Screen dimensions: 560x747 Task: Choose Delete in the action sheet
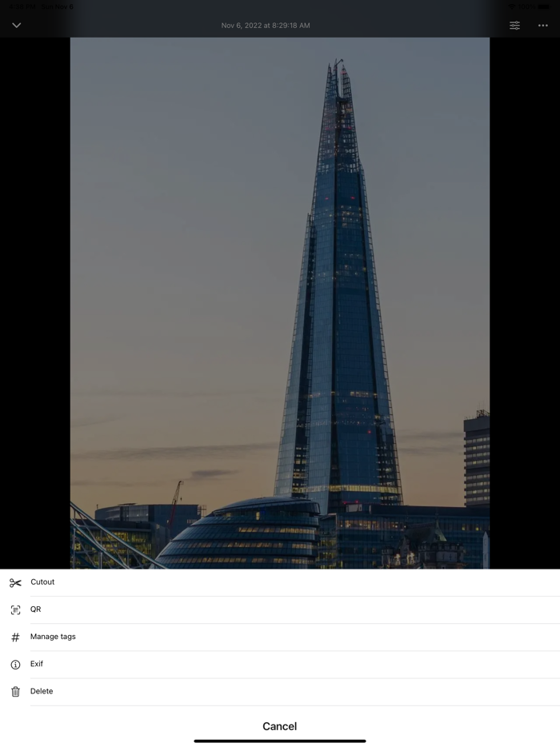pos(280,691)
